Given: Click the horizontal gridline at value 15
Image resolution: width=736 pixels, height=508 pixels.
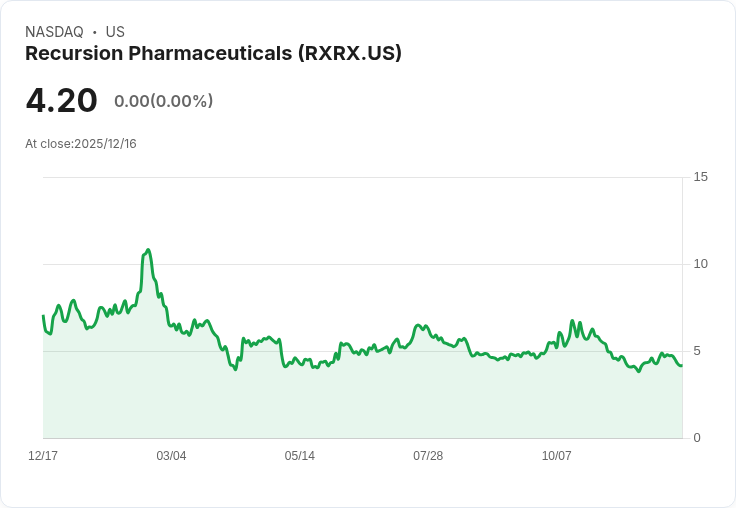Looking at the screenshot, I should pos(360,178).
